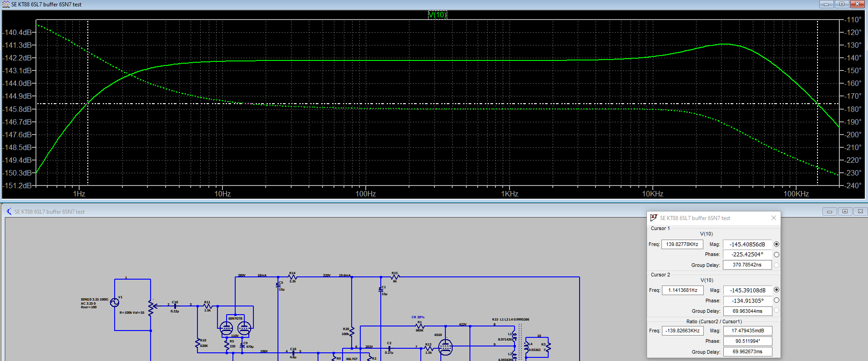Select resistor R11 in schematic
Viewport: 868px width, 361px height.
(x=207, y=306)
